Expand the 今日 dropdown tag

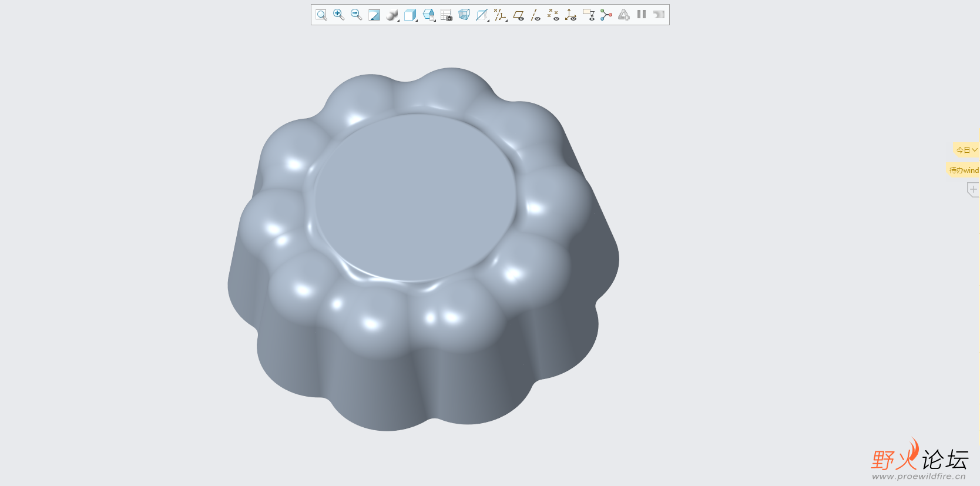click(x=966, y=150)
